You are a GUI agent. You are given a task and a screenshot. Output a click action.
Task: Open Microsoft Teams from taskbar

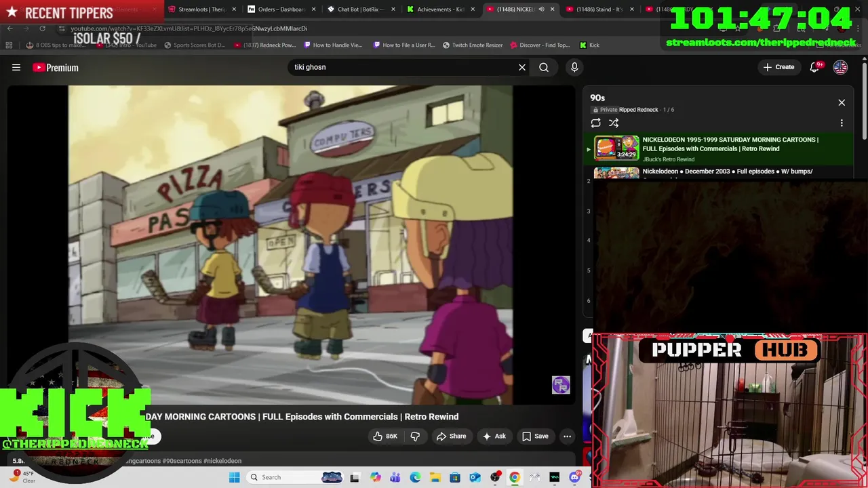[x=395, y=477]
